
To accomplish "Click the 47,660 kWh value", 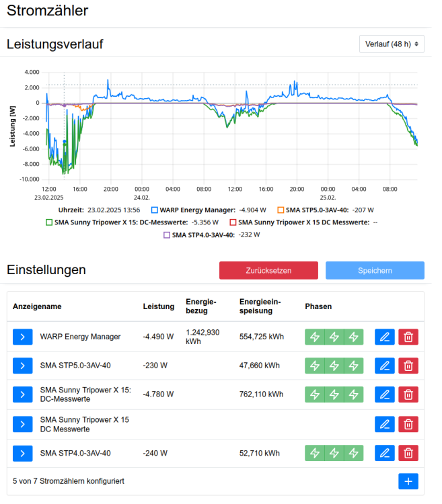I will 259,366.
